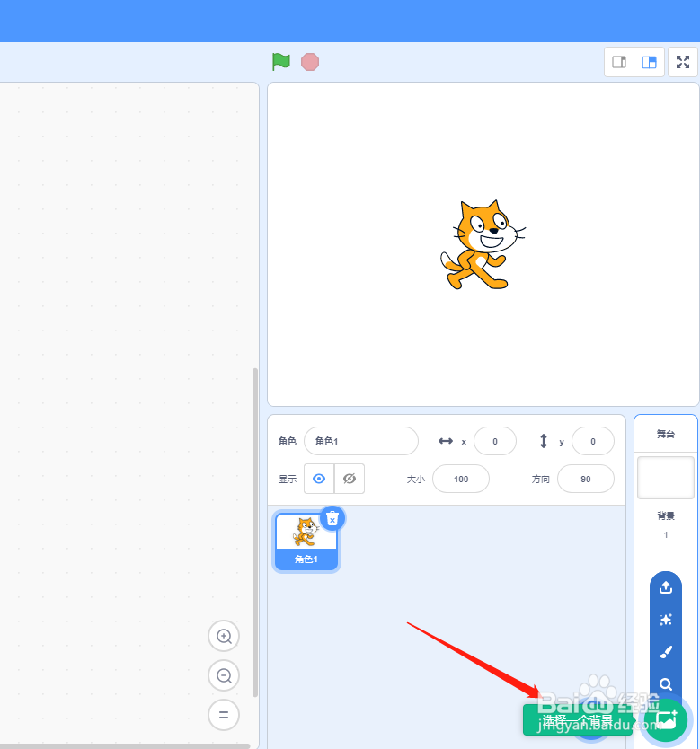The image size is (700, 749).
Task: Select the 角色1 sprite thumbnail
Action: [306, 542]
